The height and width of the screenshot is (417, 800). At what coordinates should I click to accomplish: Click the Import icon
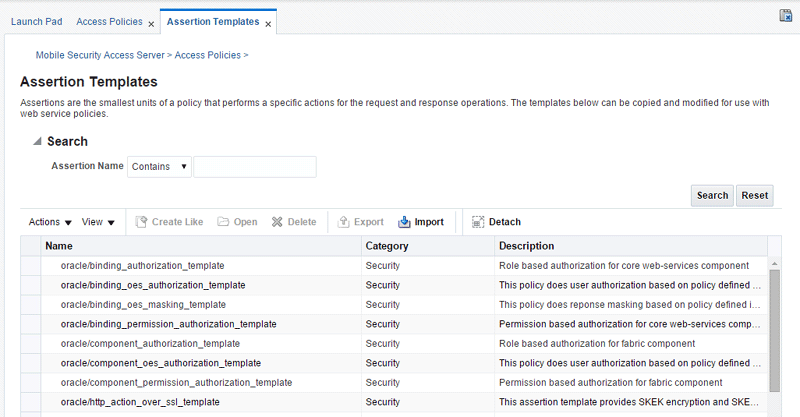[404, 222]
